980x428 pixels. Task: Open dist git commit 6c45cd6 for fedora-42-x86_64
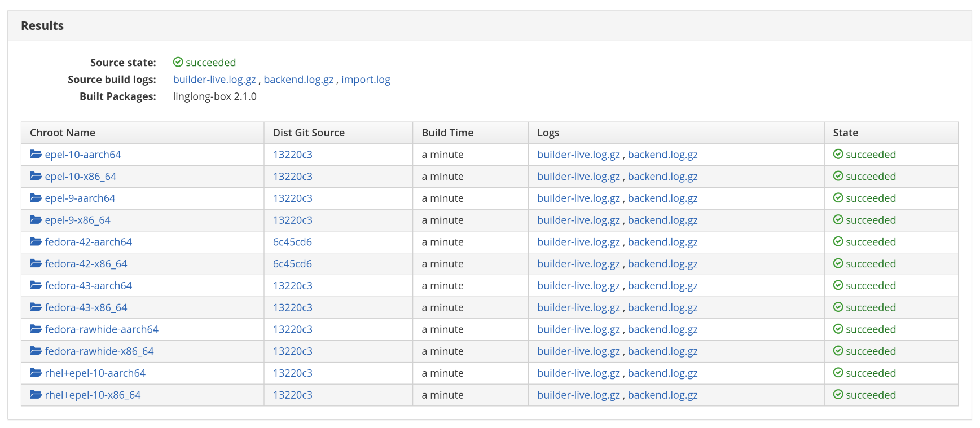(292, 264)
